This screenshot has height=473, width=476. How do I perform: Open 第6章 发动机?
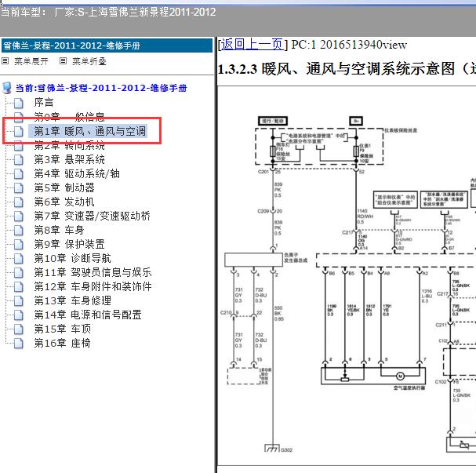point(64,202)
